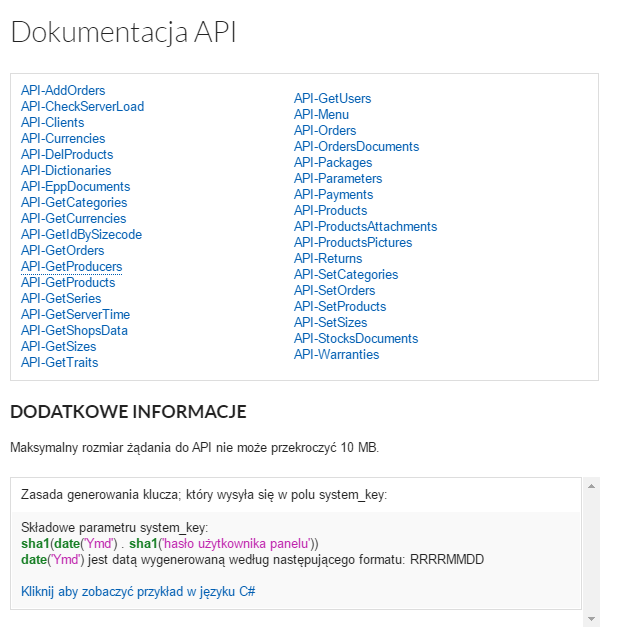The image size is (618, 627).
Task: Go to API-GetTraits documentation
Action: (x=59, y=363)
